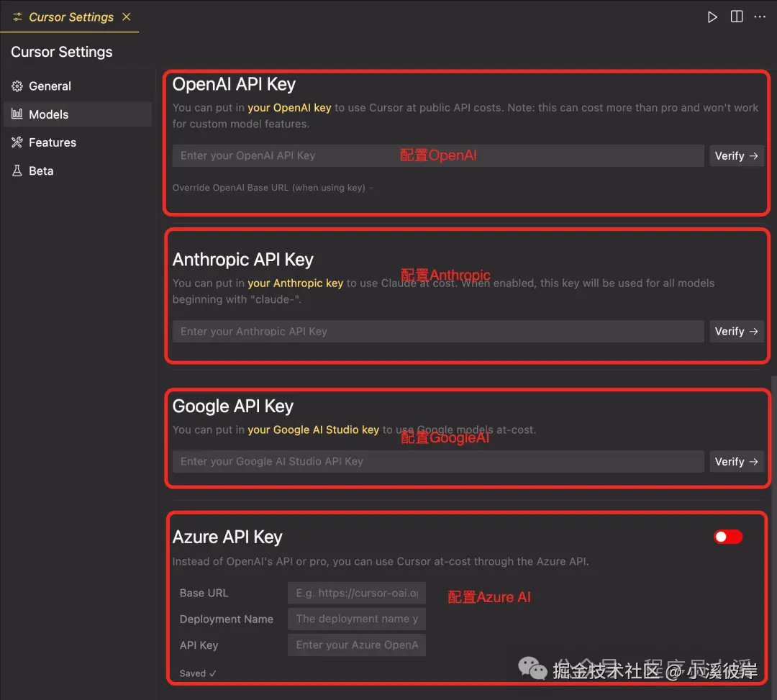777x700 pixels.
Task: Verify the OpenAI API key
Action: click(737, 156)
